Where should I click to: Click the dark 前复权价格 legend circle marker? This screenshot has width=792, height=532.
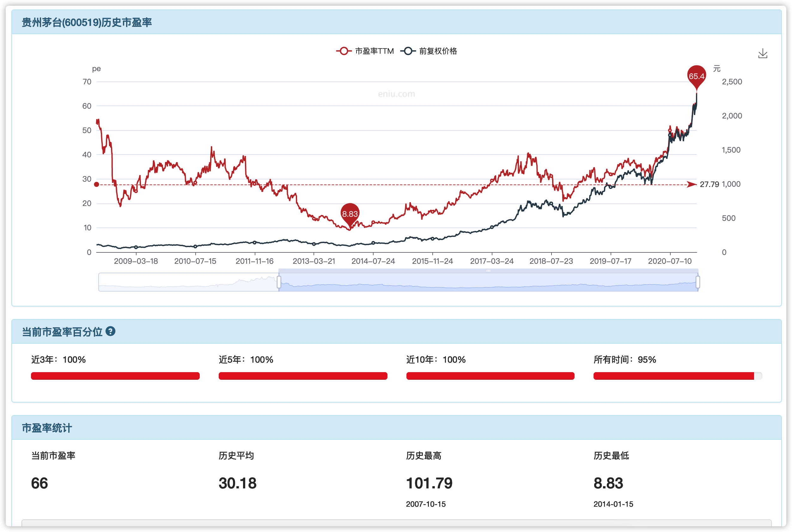(x=408, y=51)
